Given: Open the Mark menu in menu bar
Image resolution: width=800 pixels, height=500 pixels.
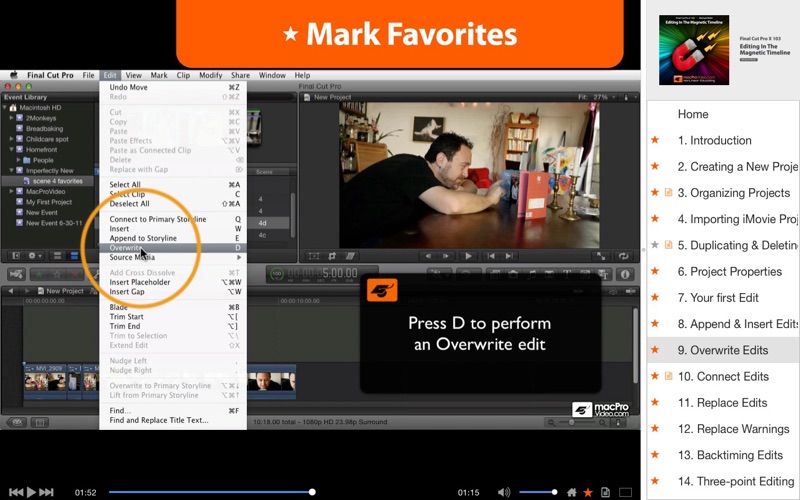Looking at the screenshot, I should (x=159, y=75).
